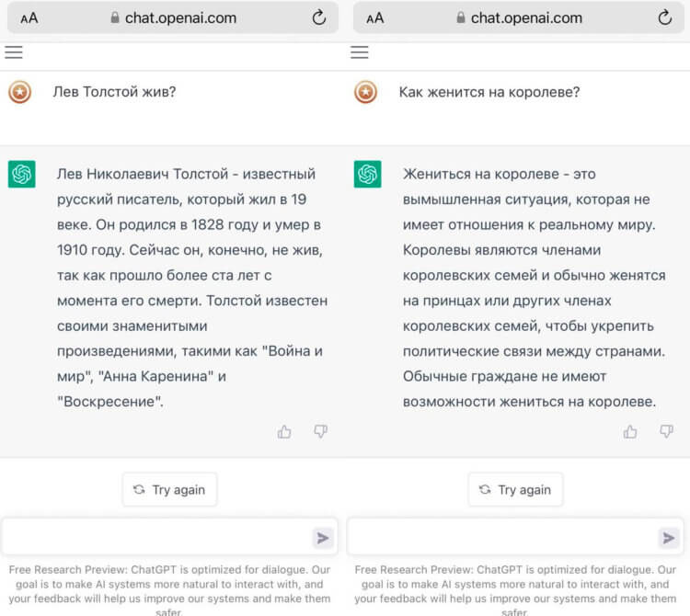690x616 pixels.
Task: Open right Safari AA text size menu
Action: (x=374, y=17)
